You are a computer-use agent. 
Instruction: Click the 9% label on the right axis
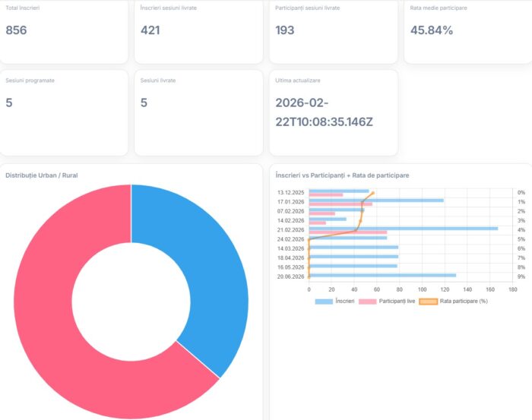coord(521,276)
